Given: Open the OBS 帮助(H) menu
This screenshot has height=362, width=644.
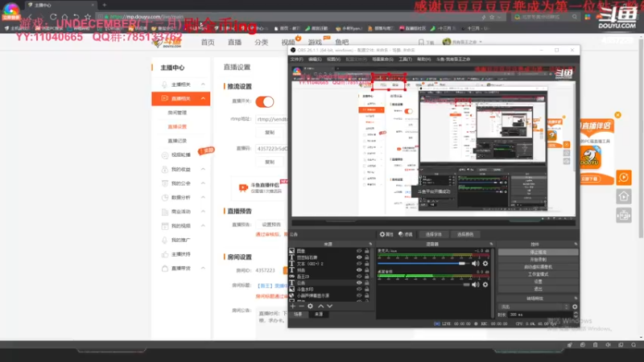Looking at the screenshot, I should click(424, 60).
